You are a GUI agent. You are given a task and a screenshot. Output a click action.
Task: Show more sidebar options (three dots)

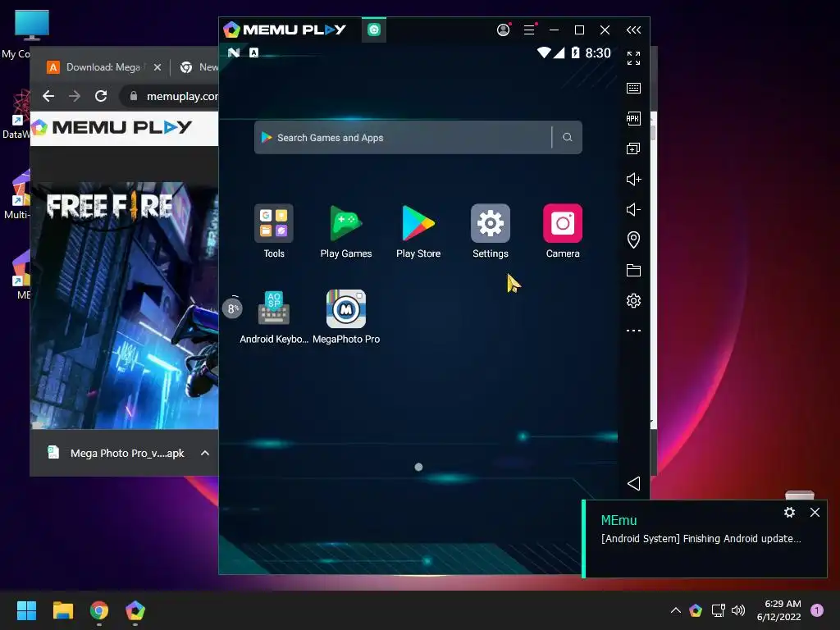point(633,331)
